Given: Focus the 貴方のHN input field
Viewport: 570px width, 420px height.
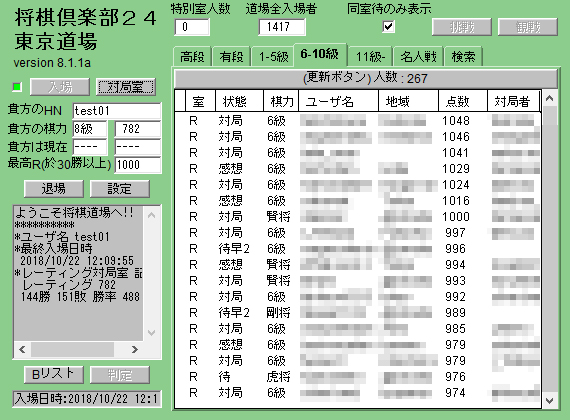Looking at the screenshot, I should tap(117, 111).
